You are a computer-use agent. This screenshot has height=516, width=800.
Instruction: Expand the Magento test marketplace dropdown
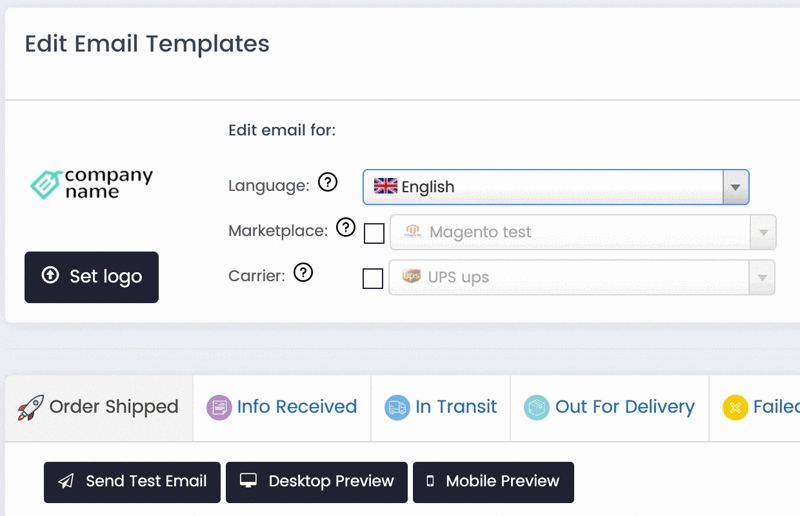click(582, 233)
